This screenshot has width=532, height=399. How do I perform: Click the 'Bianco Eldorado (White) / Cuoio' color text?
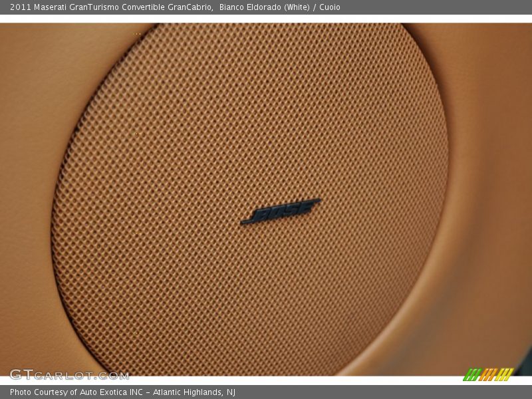279,7
